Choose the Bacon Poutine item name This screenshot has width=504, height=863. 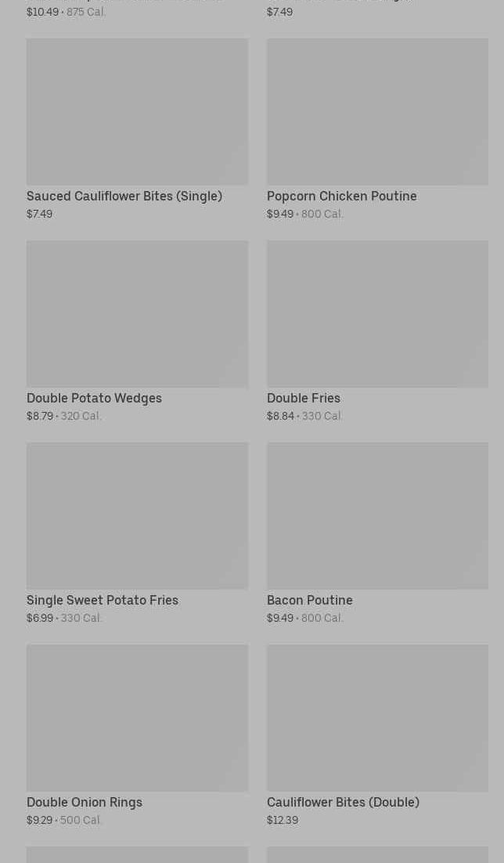click(310, 601)
